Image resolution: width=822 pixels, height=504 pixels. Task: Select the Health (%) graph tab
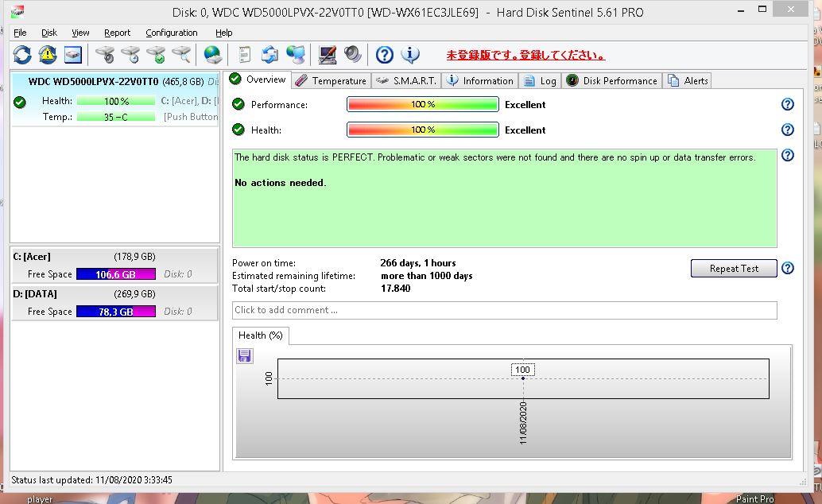coord(261,335)
